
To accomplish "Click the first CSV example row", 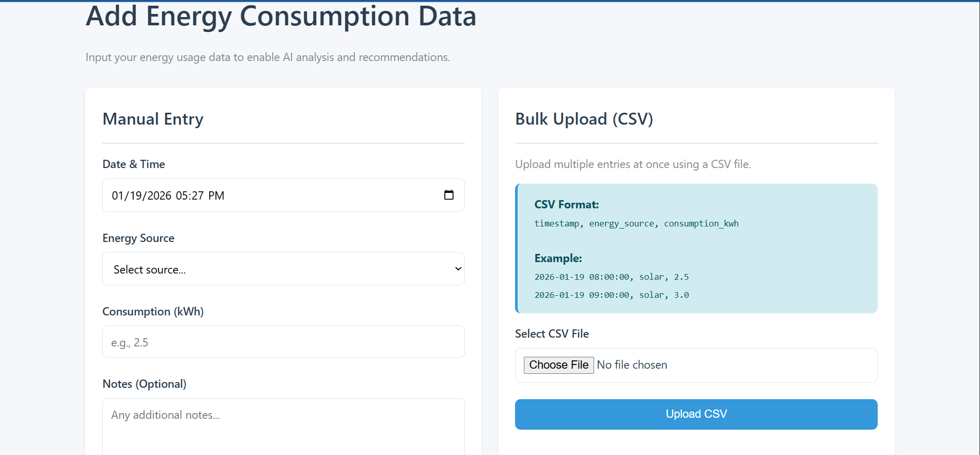I will (612, 277).
